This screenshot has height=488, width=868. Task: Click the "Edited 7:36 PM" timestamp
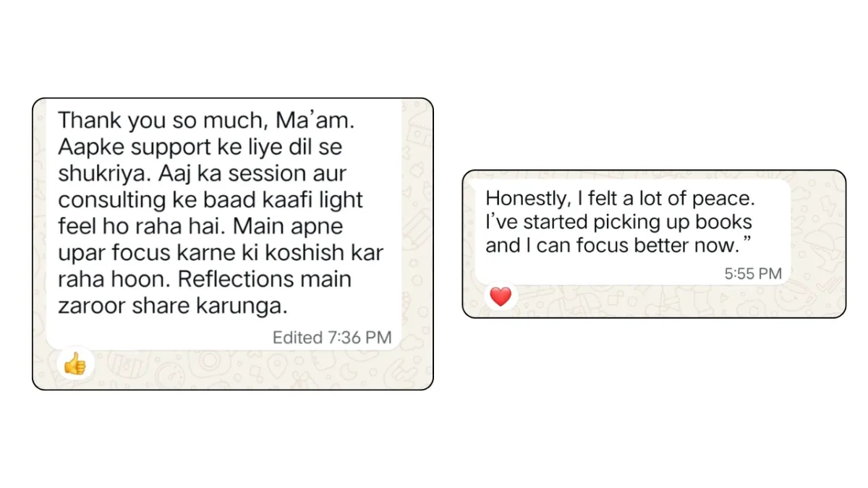click(332, 337)
